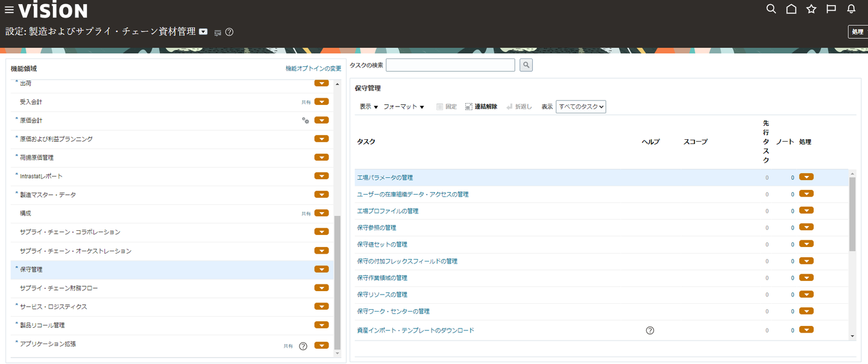Focus the タスクの検索 input field
Screen dimensions: 868x364
(450, 65)
